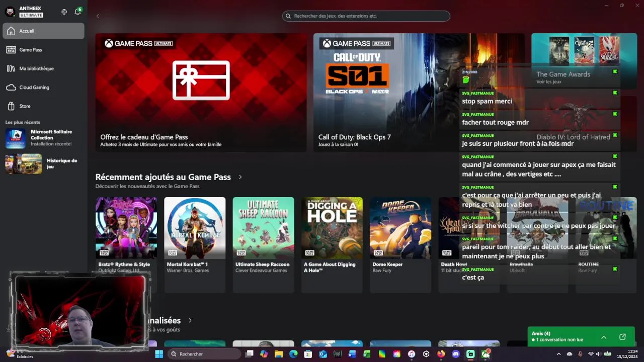The width and height of the screenshot is (644, 362).
Task: Open Task View from the taskbar
Action: click(249, 354)
